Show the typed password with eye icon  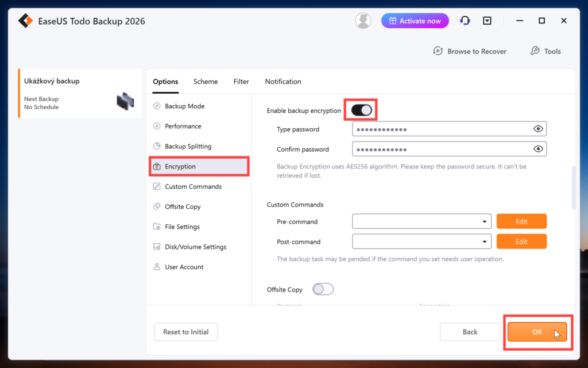pyautogui.click(x=538, y=129)
